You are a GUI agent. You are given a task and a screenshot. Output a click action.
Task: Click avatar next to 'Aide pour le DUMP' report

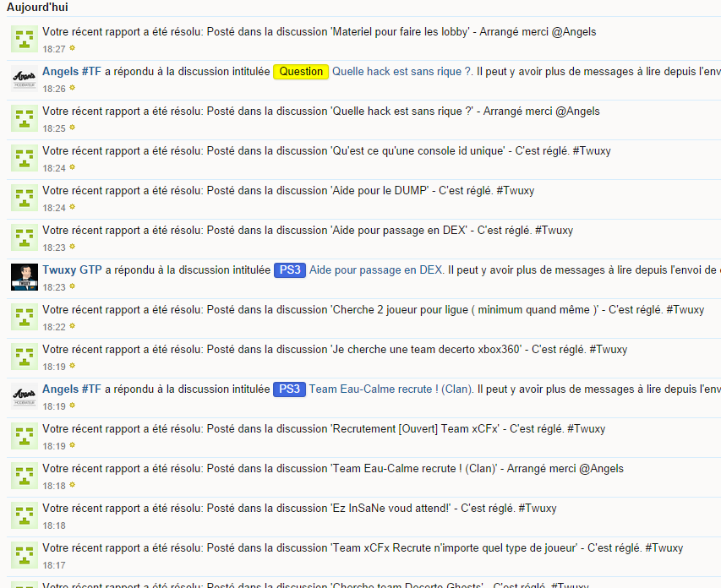[25, 198]
